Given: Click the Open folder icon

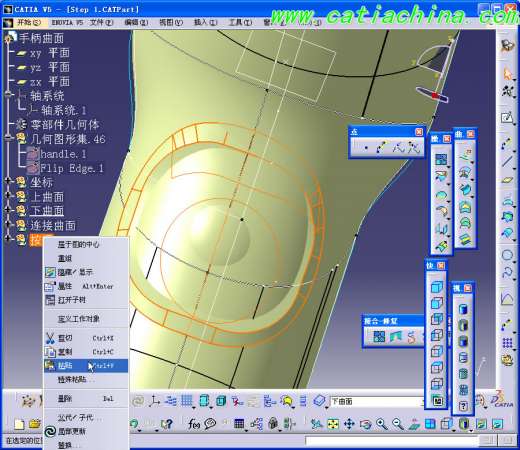Looking at the screenshot, I should (35, 424).
